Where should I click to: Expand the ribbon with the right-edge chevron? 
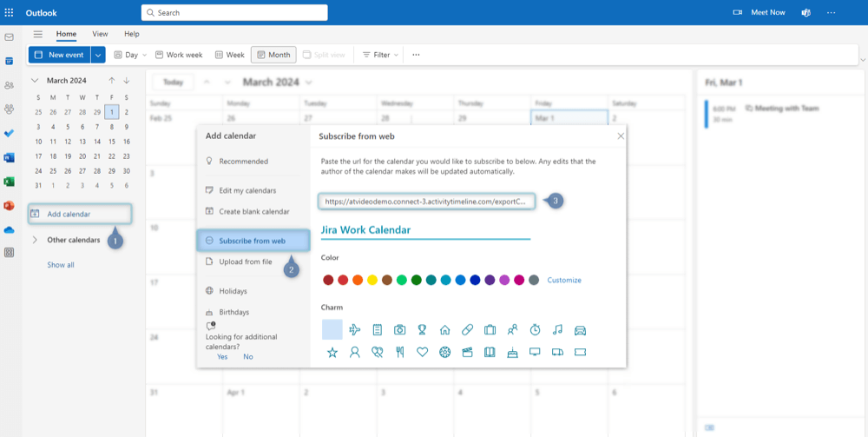point(863,59)
